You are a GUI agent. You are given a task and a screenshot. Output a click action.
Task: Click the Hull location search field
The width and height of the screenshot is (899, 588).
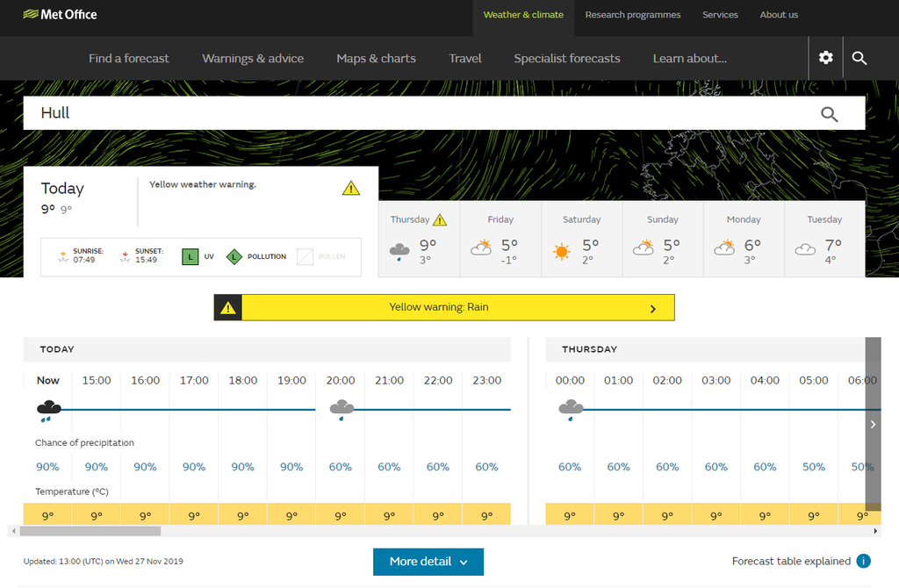pos(421,113)
